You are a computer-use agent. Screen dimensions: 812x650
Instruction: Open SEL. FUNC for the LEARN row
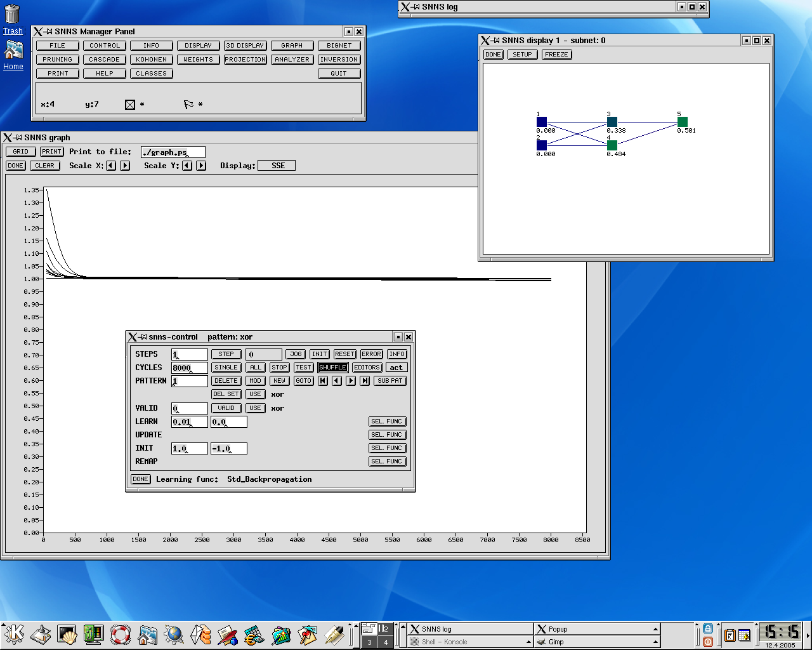387,421
